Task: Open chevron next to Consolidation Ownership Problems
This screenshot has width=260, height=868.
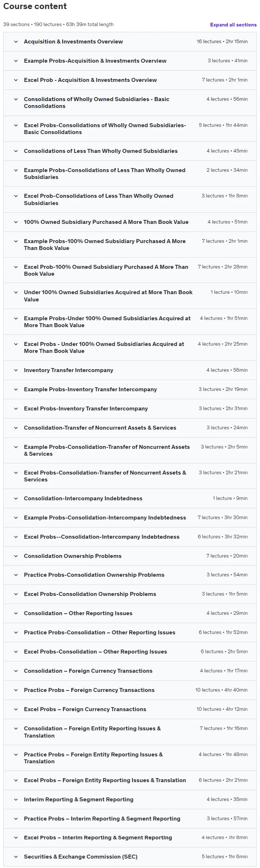Action: (x=16, y=556)
